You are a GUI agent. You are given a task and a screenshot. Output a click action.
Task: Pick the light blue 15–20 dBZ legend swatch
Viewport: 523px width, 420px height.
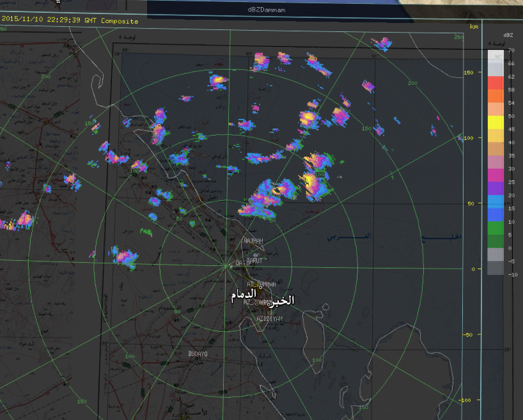(x=496, y=201)
